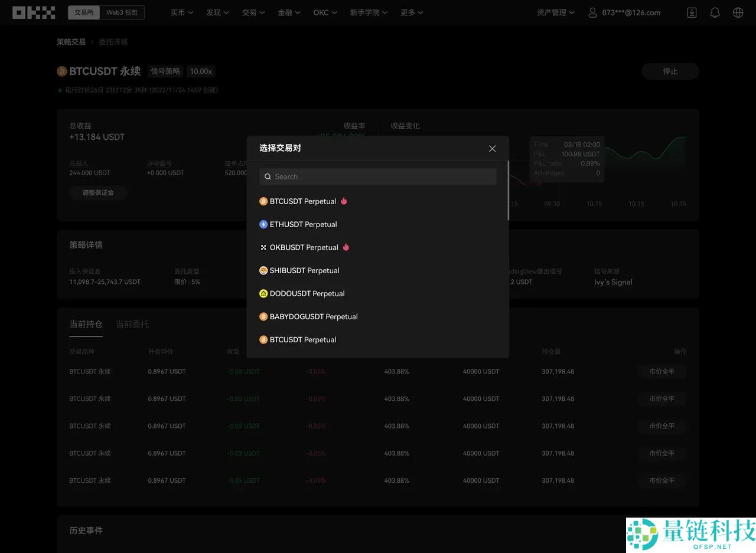Open the 资产管理 dropdown
This screenshot has width=756, height=553.
pyautogui.click(x=555, y=12)
